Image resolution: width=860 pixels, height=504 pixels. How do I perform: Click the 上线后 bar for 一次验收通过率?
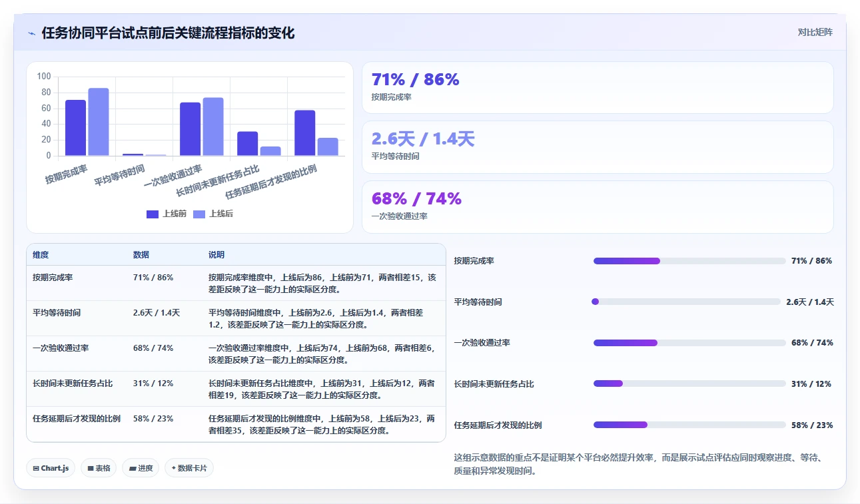pos(213,126)
